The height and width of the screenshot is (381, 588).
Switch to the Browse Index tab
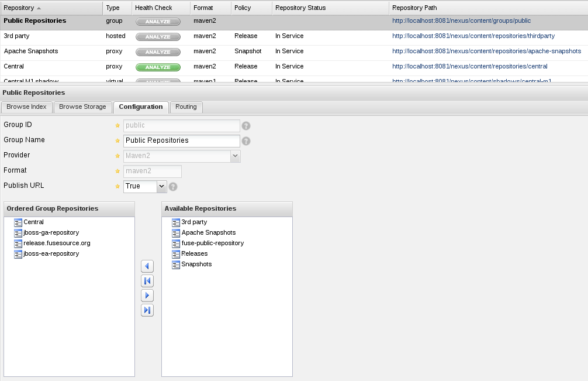tap(27, 107)
